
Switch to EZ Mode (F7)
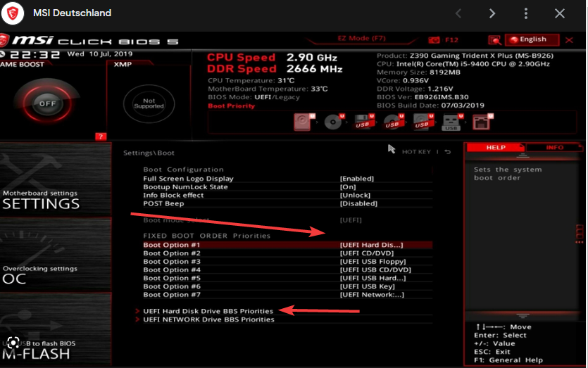pos(361,38)
